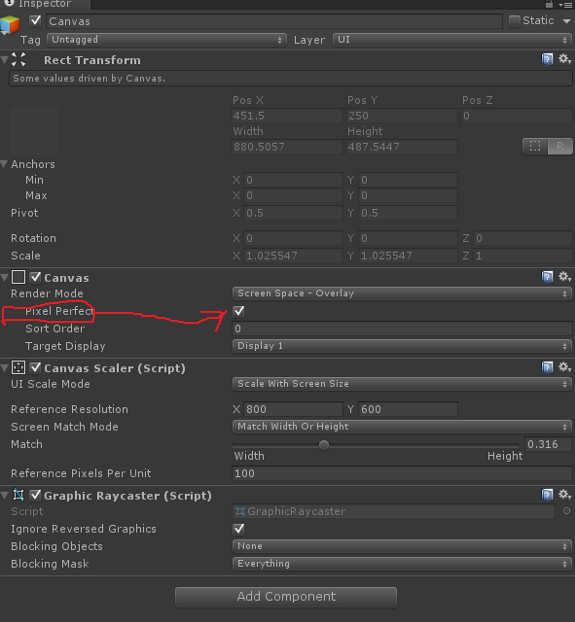Viewport: 575px width, 622px height.
Task: Click the Pos X field 451.5
Action: tap(287, 116)
